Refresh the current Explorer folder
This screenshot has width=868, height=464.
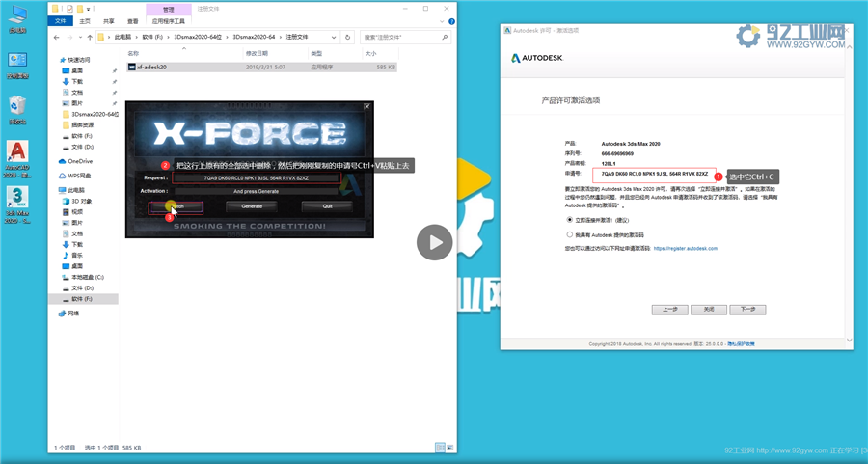pos(347,37)
